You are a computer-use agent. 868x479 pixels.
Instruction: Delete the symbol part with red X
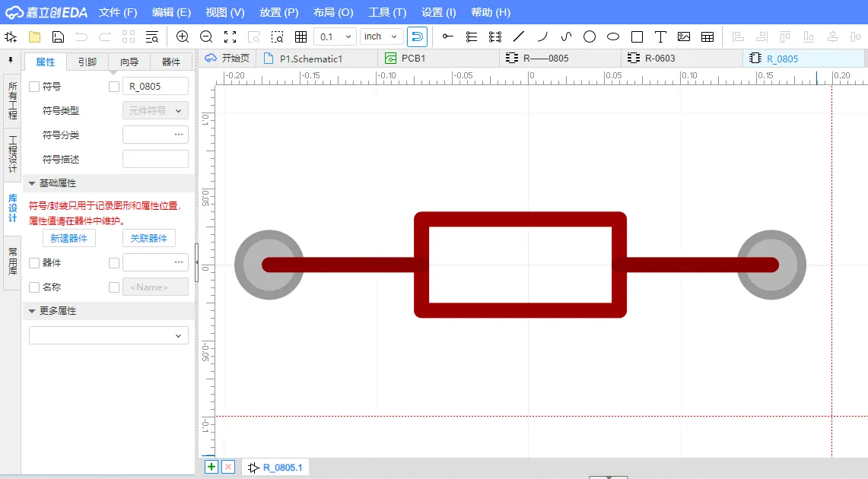tap(228, 467)
